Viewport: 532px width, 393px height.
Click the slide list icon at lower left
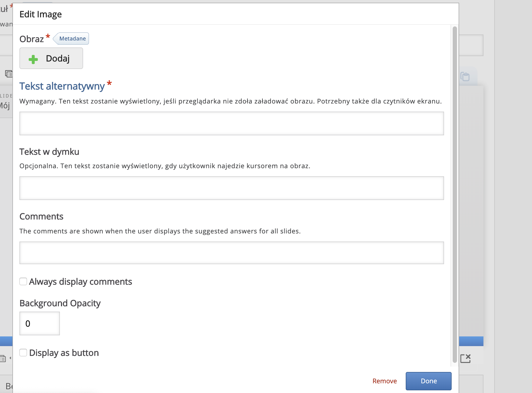(3, 358)
